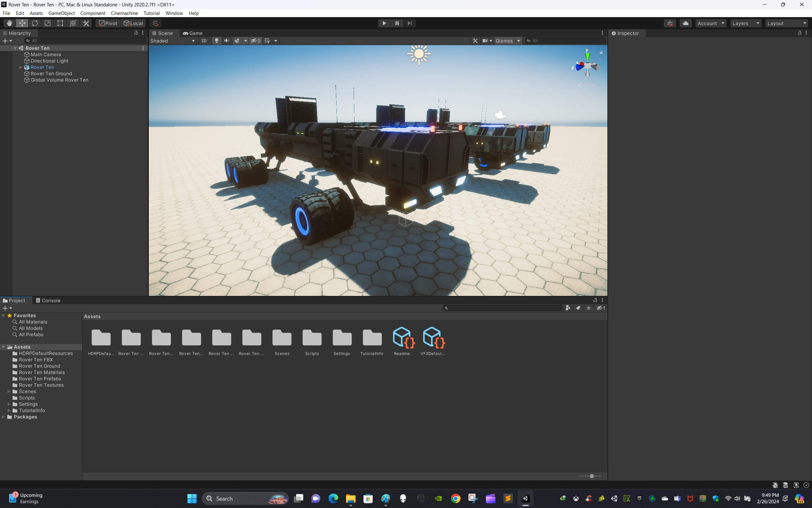
Task: Click Hierarchy plus create button
Action: pyautogui.click(x=7, y=41)
